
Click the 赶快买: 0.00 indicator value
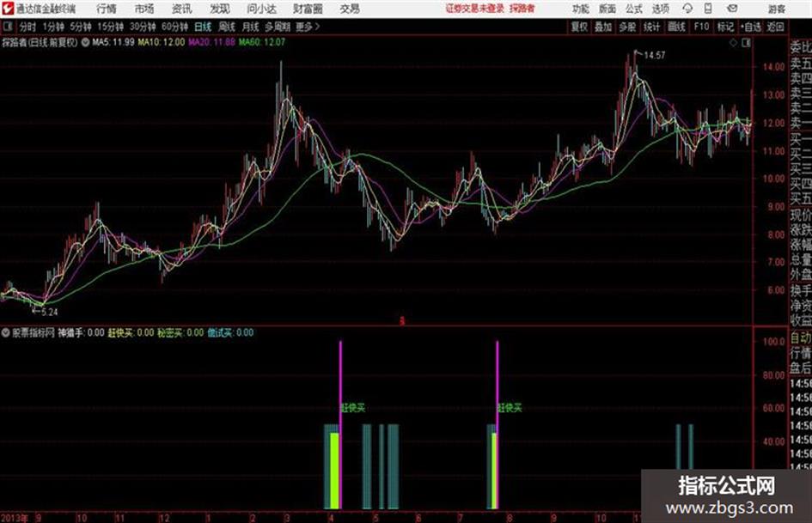pyautogui.click(x=131, y=332)
